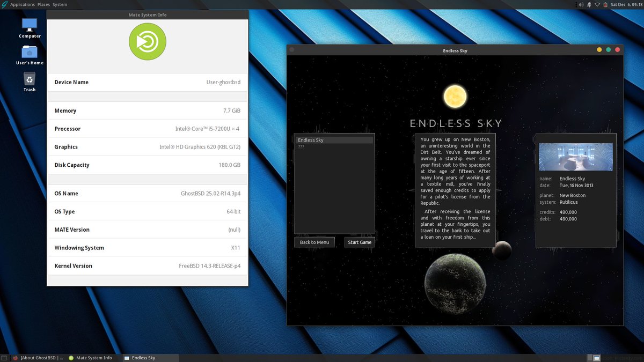Screen dimensions: 644x362
Task: Open the Wi-Fi network tray icon
Action: point(597,4)
